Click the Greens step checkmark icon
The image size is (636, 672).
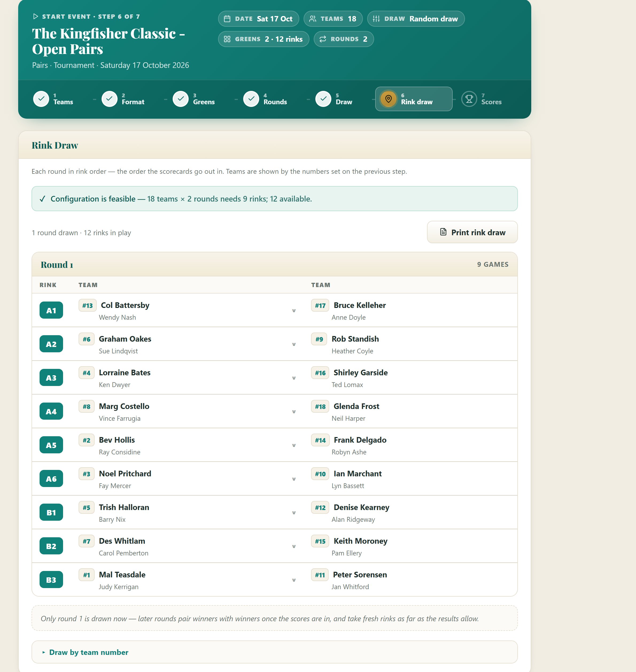(x=181, y=99)
